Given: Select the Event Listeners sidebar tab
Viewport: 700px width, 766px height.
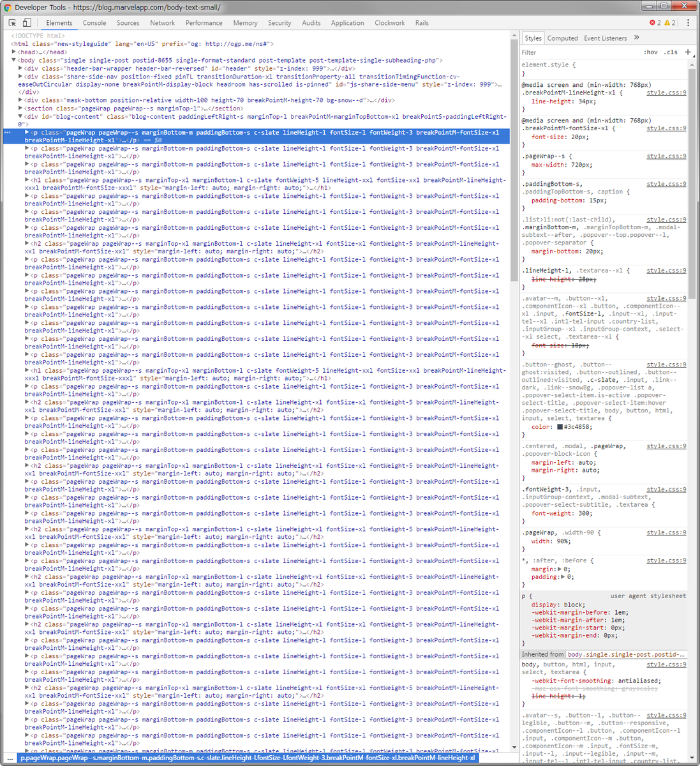Looking at the screenshot, I should pos(605,38).
